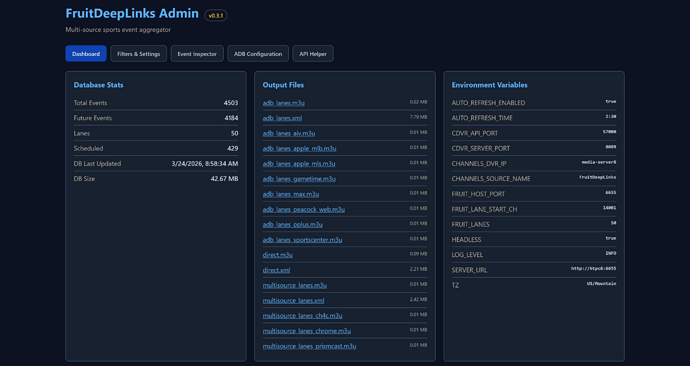Switch to Filters & Settings tab

tap(139, 54)
